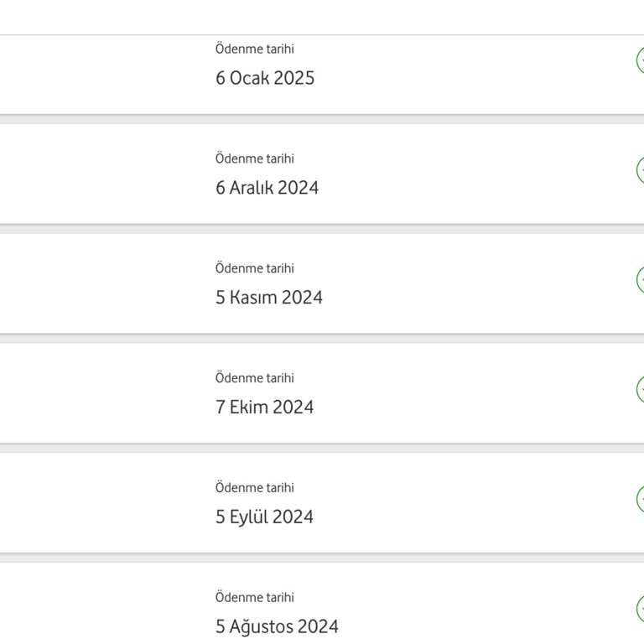Open the 6 Ocak 2025 payment date
644x644 pixels.
(x=265, y=78)
